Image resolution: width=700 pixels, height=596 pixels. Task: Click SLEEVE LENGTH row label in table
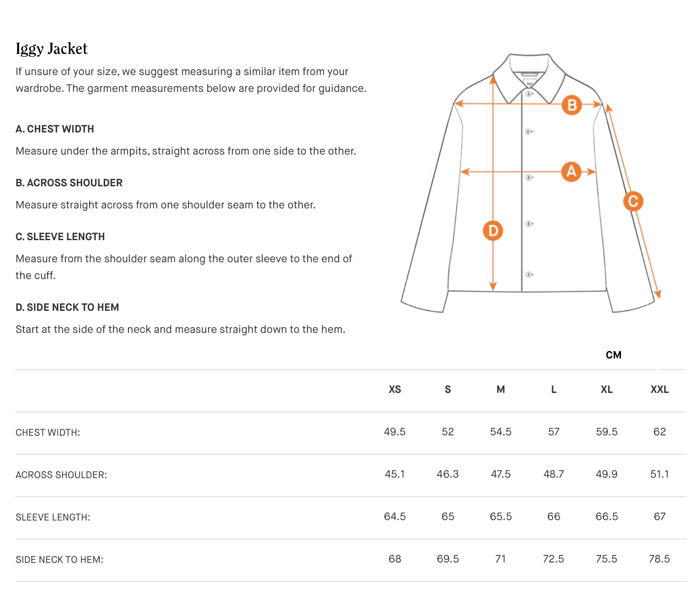[x=53, y=517]
